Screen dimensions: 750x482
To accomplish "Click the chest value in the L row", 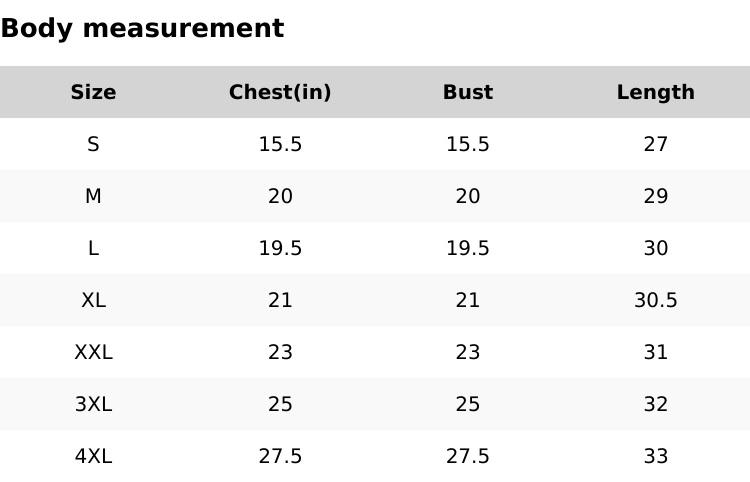I will pyautogui.click(x=280, y=248).
